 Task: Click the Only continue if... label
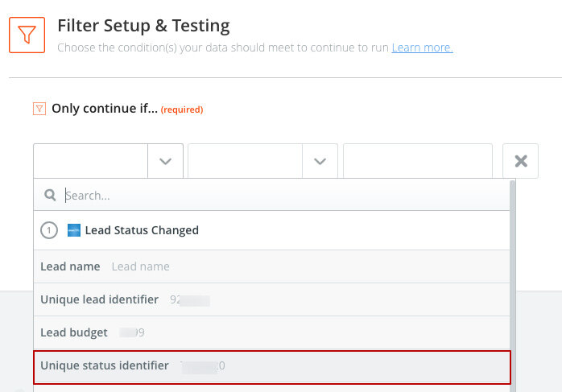click(x=105, y=109)
